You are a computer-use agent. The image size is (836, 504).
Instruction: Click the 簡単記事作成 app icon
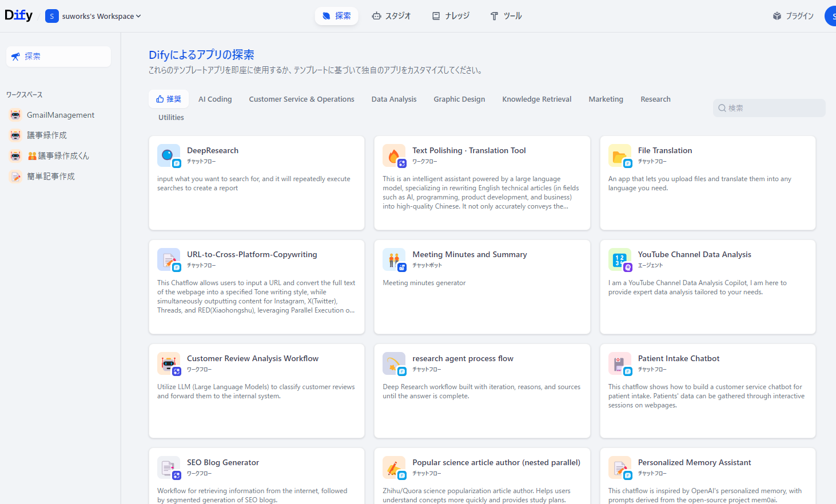coord(15,177)
